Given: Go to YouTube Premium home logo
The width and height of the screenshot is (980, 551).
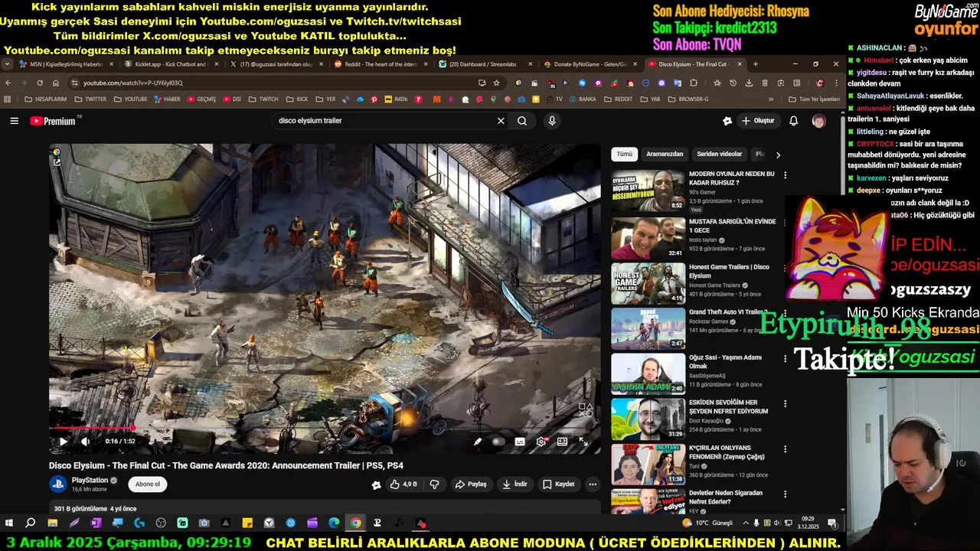Looking at the screenshot, I should click(52, 121).
